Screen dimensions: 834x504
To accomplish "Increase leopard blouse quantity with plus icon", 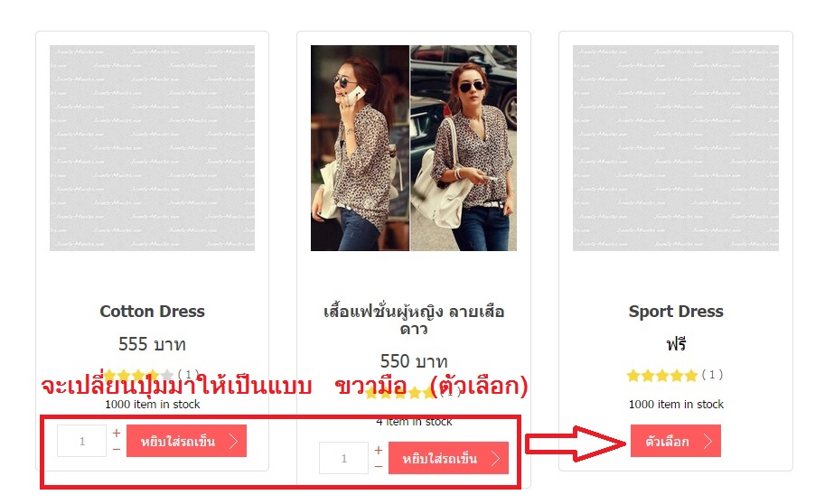I will point(379,451).
